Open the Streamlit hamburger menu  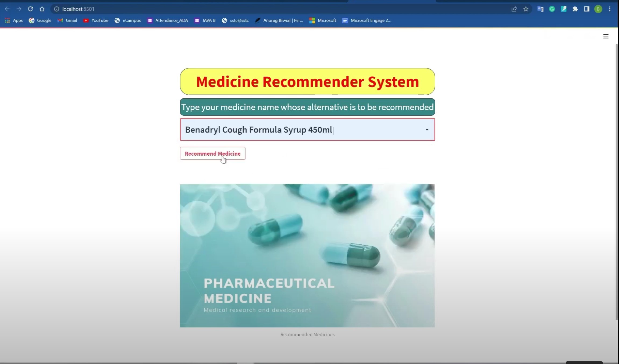coord(606,36)
